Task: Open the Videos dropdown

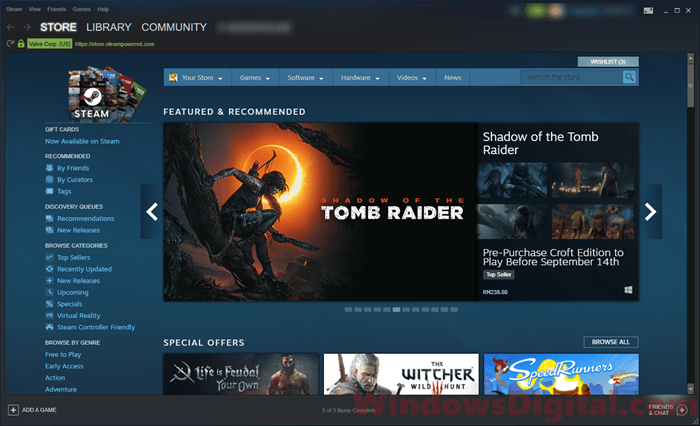Action: [412, 77]
